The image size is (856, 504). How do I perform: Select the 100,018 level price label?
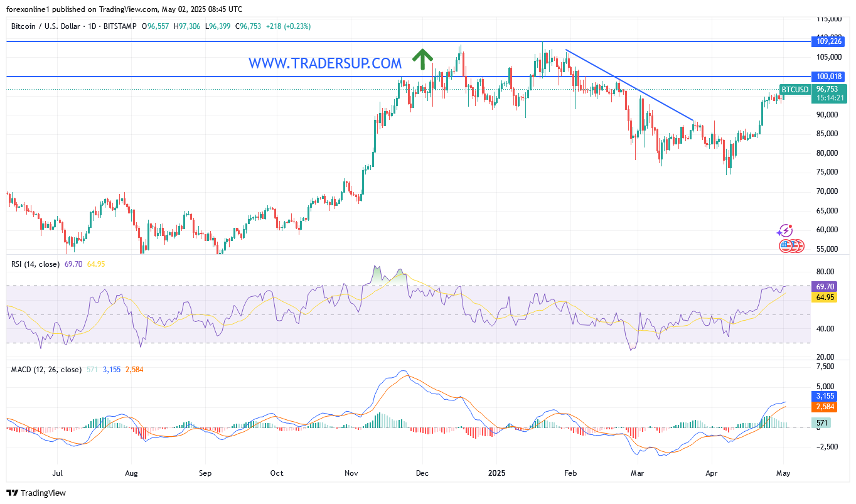tap(829, 77)
